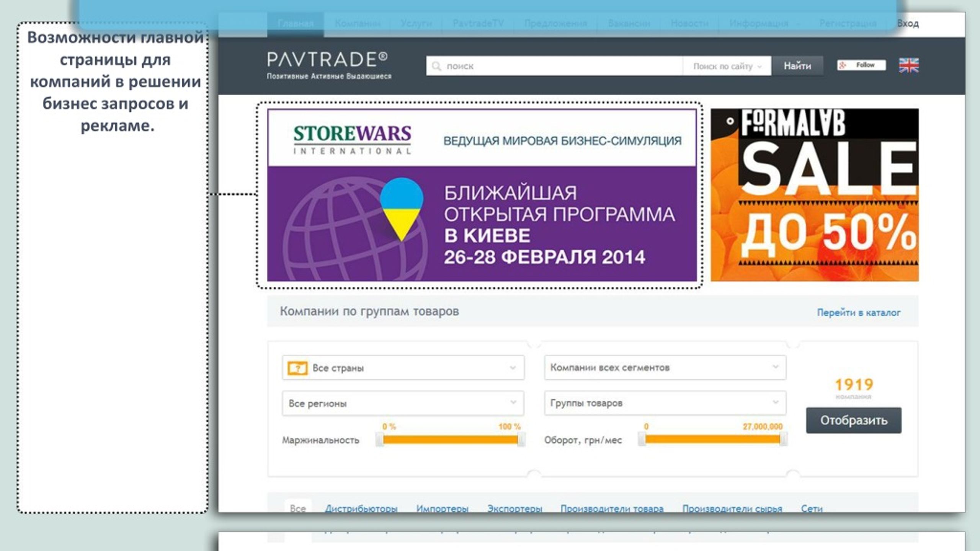Image resolution: width=980 pixels, height=551 pixels.
Task: Select the Производители сырья filter link
Action: pos(732,509)
